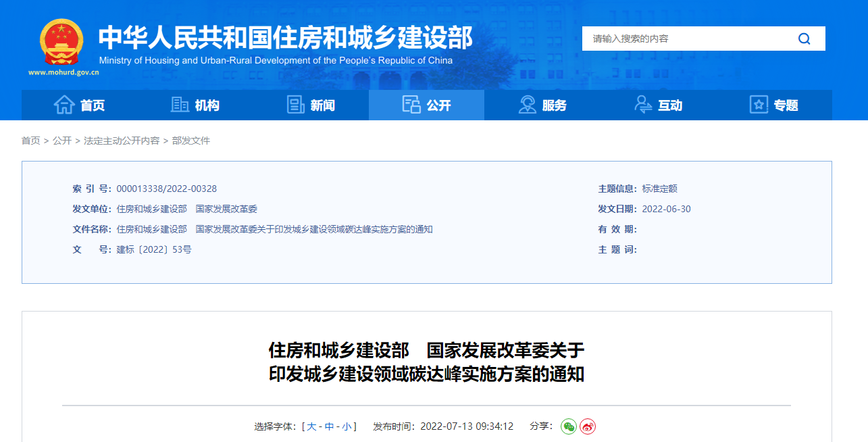
Task: Click the home icon beside 首页
Action: coord(64,105)
